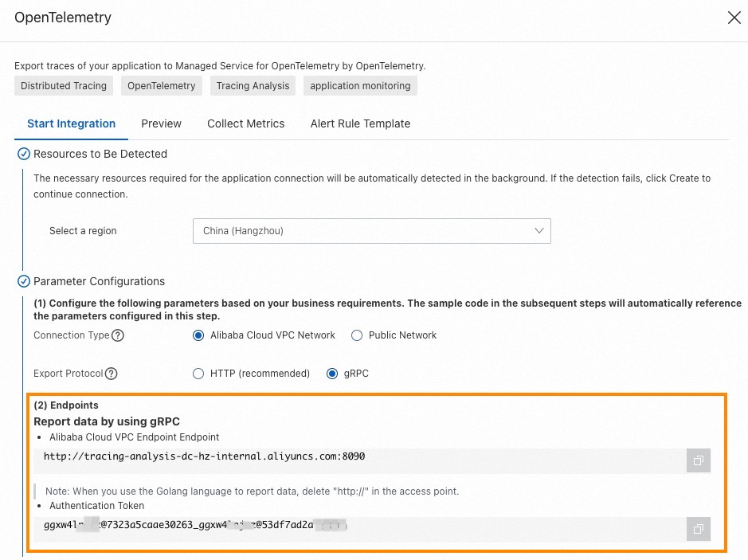Image resolution: width=748 pixels, height=560 pixels.
Task: Click the Select a region label
Action: pyautogui.click(x=83, y=231)
